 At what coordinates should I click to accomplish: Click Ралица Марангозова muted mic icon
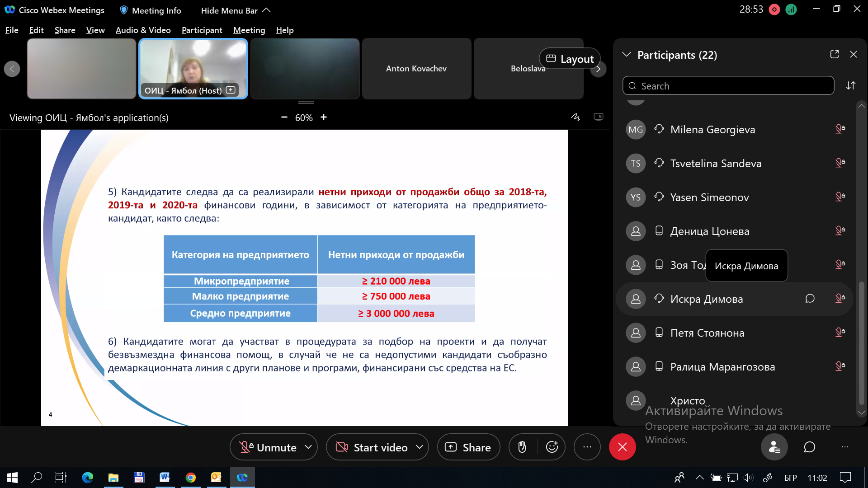point(840,366)
